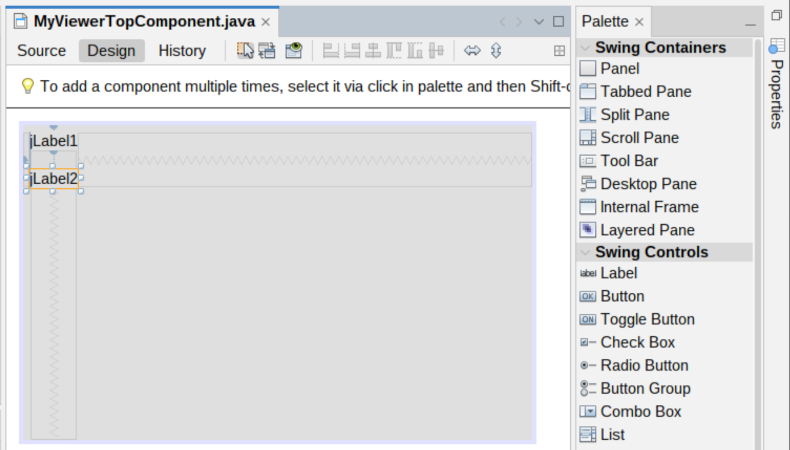Choose the Scroll Pane palette item
Image resolution: width=790 pixels, height=450 pixels.
[x=639, y=138]
